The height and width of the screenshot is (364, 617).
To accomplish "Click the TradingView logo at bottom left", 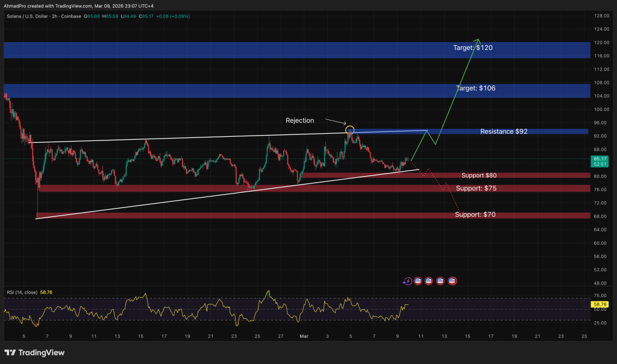I will tap(35, 353).
